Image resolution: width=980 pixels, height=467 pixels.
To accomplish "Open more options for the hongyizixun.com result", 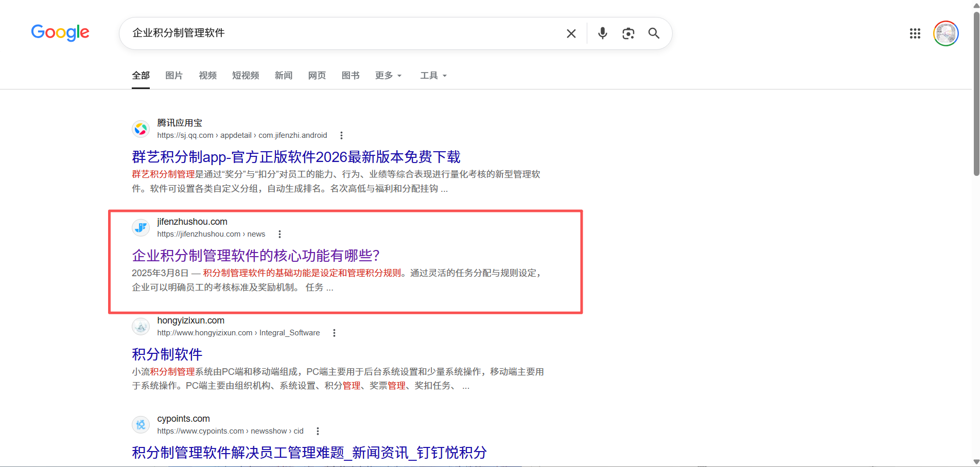I will [334, 333].
